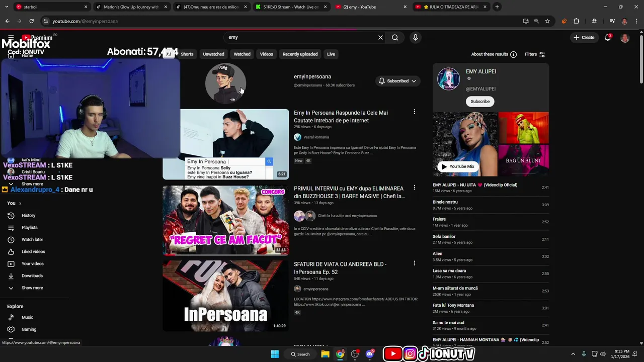Select the Recently uploaded filter chip

tap(300, 54)
